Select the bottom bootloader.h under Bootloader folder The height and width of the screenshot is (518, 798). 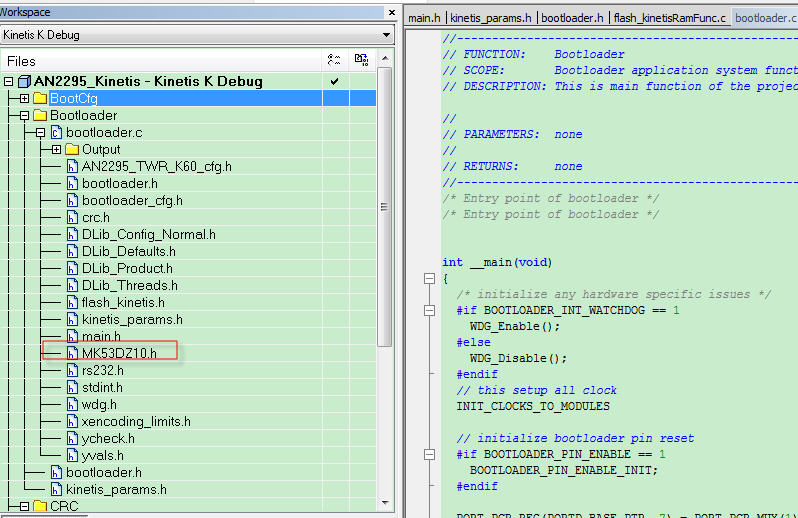click(x=104, y=473)
